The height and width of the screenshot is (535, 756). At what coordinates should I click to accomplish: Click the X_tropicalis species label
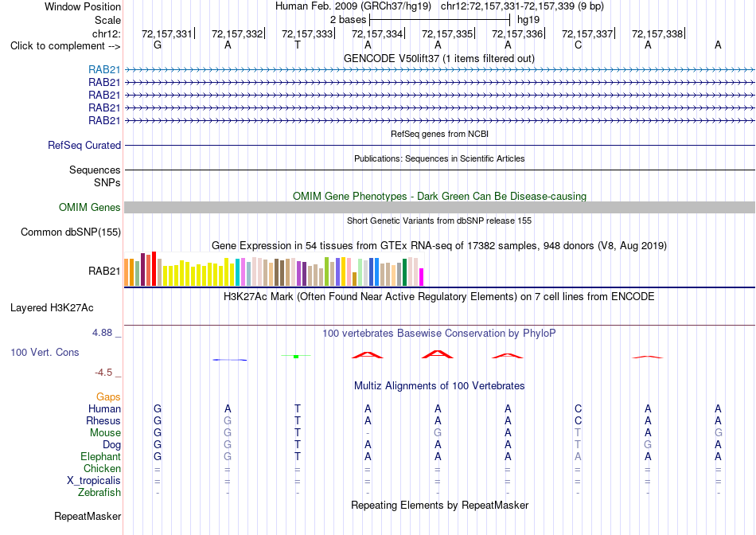coord(94,481)
